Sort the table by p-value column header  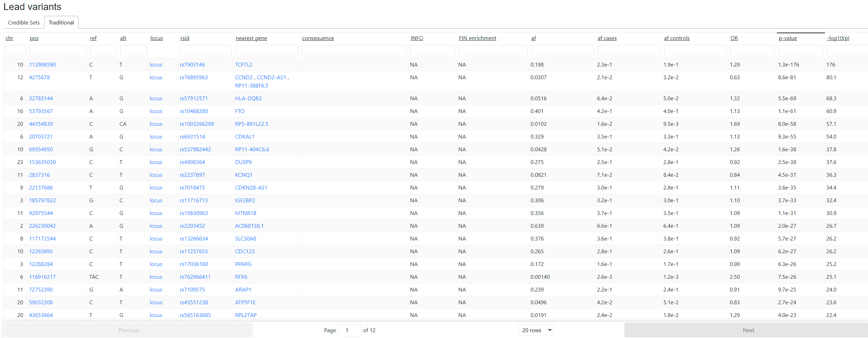(x=788, y=38)
